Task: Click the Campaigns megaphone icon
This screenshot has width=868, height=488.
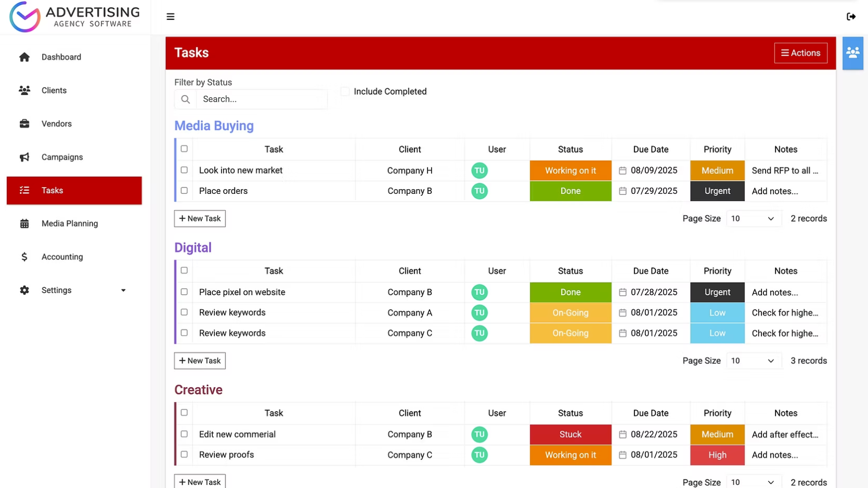Action: [x=24, y=157]
